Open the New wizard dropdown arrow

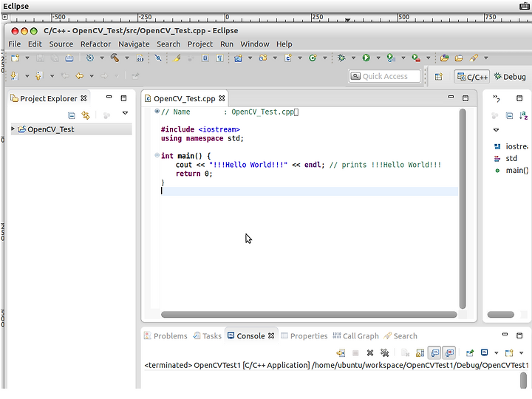tap(27, 58)
